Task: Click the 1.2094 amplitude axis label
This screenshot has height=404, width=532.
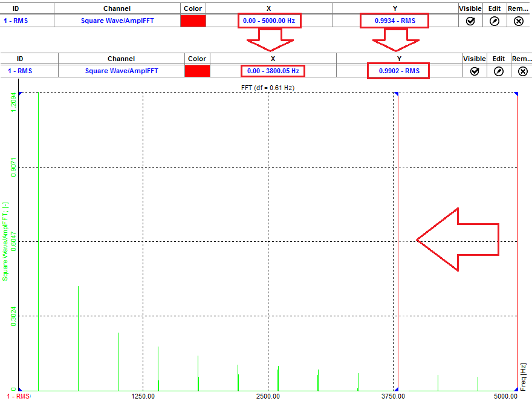Action: tap(13, 102)
